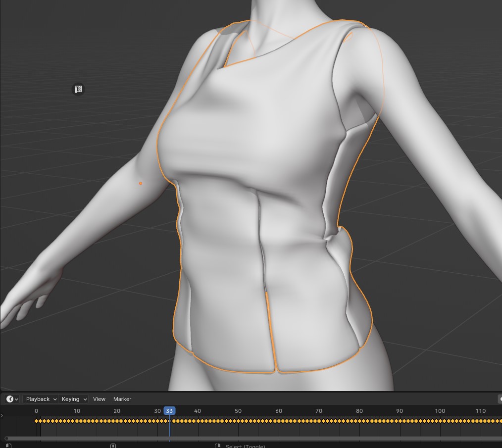Click the center mouse hint icon in status bar
Image resolution: width=502 pixels, height=448 pixels.
[x=113, y=446]
